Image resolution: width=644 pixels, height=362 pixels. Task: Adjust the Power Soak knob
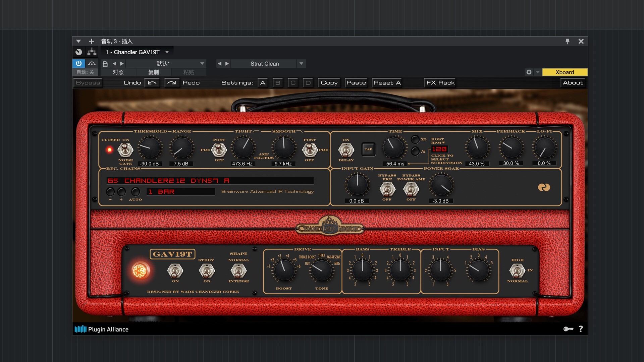[x=441, y=185]
